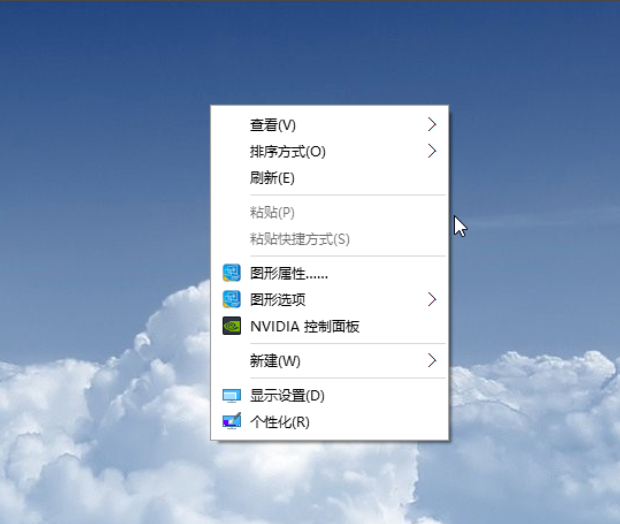Click the Intel icon beside 图形属性

(x=231, y=273)
